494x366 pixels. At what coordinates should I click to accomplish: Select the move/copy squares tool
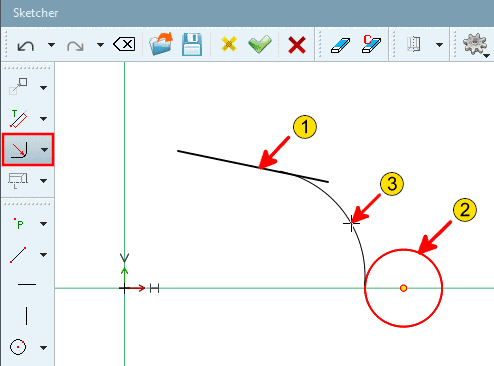[x=18, y=86]
